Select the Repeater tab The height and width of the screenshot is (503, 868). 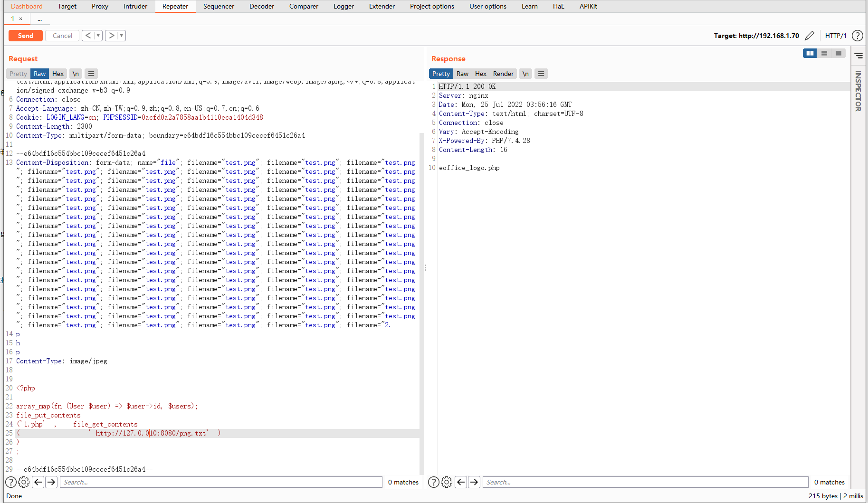pos(175,6)
